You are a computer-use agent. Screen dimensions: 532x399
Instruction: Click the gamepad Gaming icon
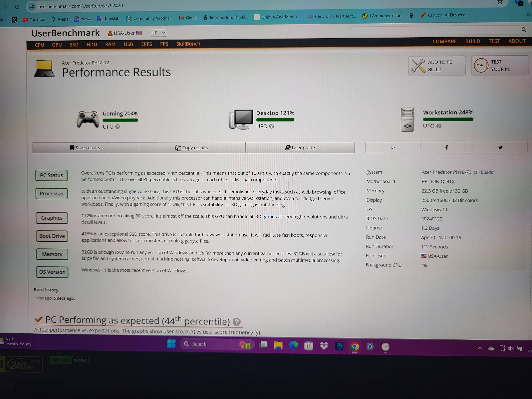pos(88,119)
